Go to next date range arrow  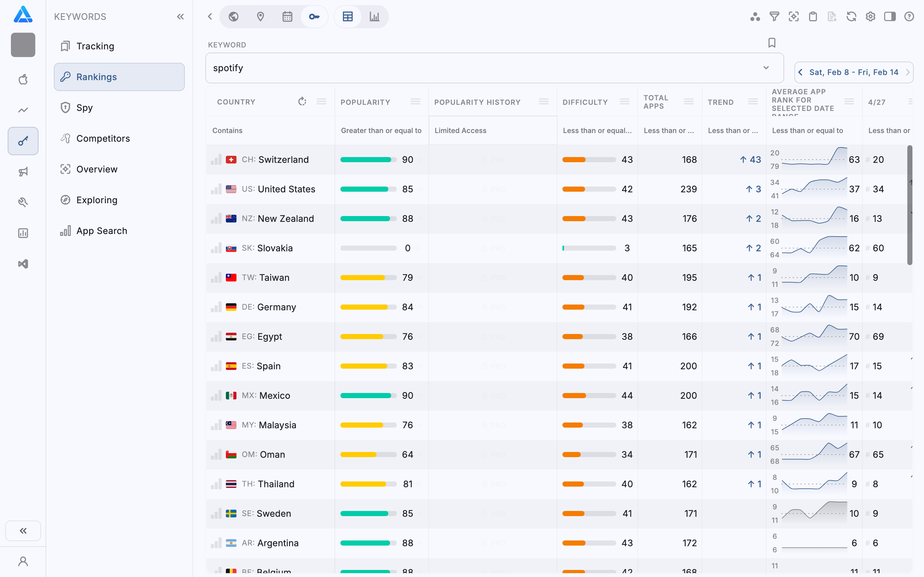point(908,72)
